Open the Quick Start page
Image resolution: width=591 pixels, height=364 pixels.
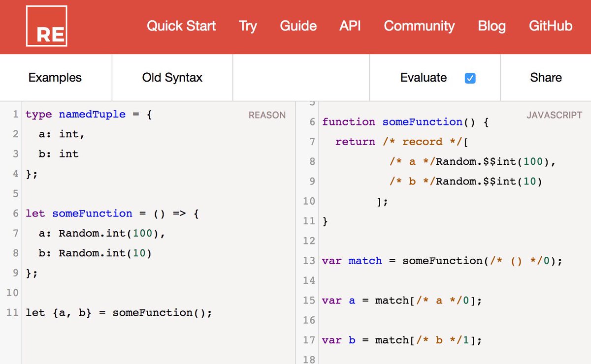pos(181,26)
